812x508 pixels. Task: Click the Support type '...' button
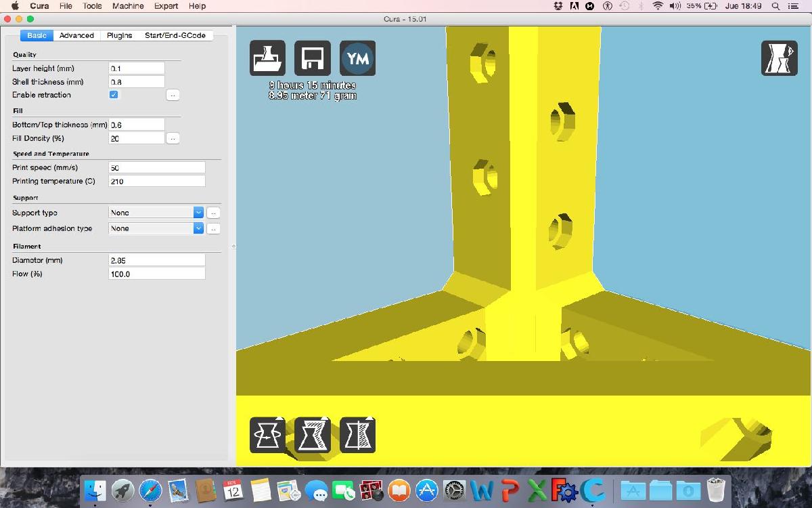213,213
